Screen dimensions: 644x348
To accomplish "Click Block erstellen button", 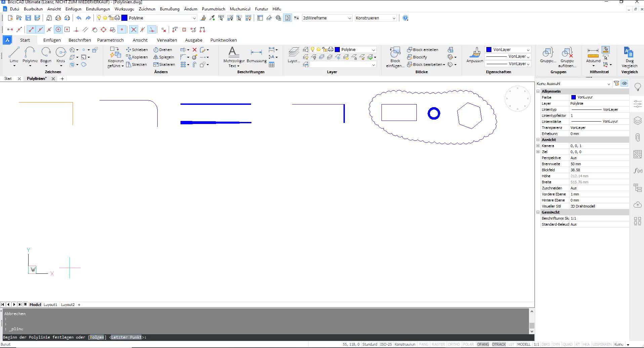I will pyautogui.click(x=422, y=50).
